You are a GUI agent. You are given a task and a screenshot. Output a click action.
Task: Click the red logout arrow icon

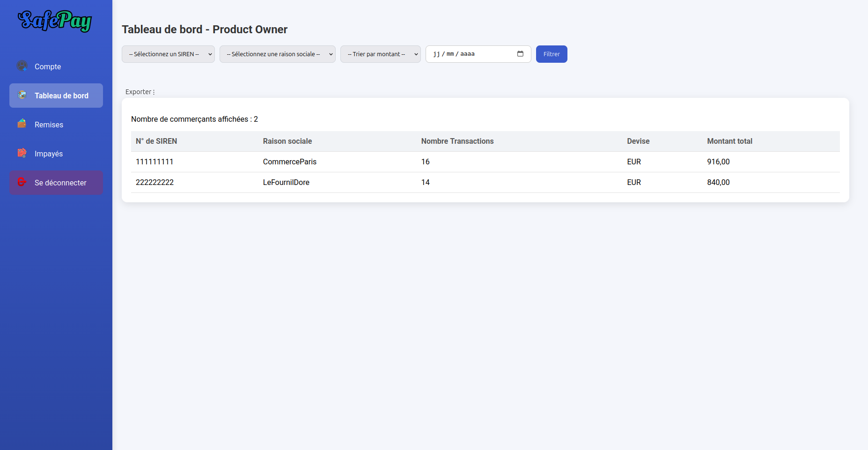22,182
